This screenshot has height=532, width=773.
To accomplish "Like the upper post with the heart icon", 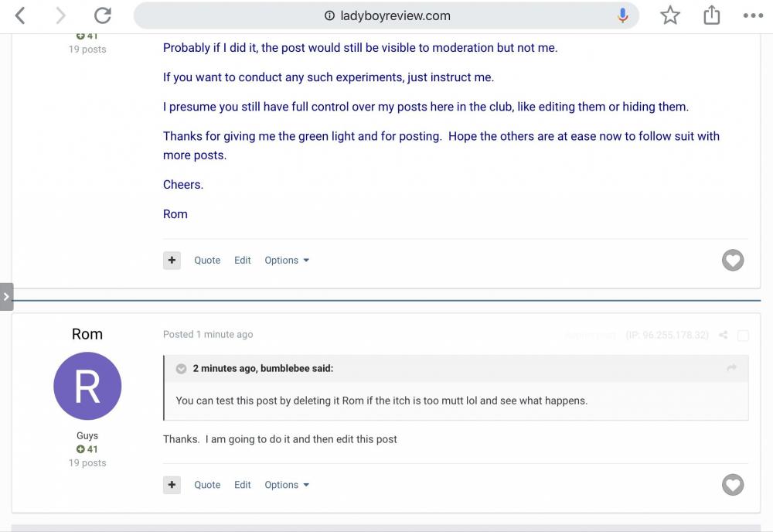I will pyautogui.click(x=733, y=261).
